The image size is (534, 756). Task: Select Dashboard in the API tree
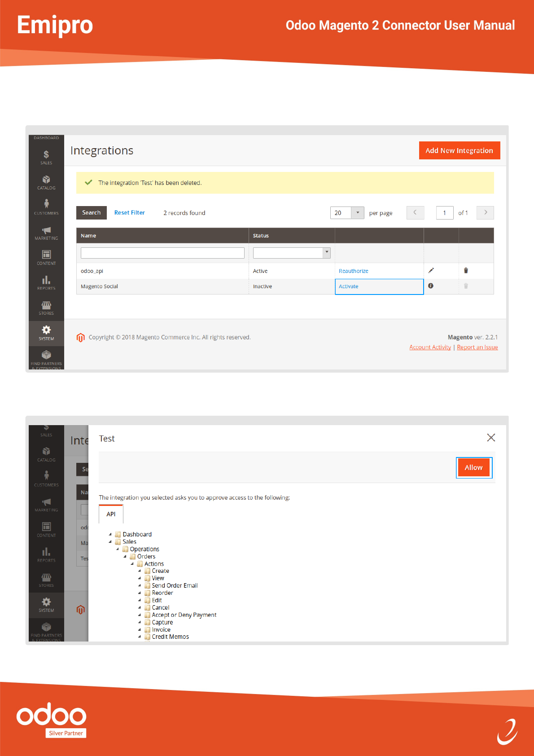(x=137, y=534)
